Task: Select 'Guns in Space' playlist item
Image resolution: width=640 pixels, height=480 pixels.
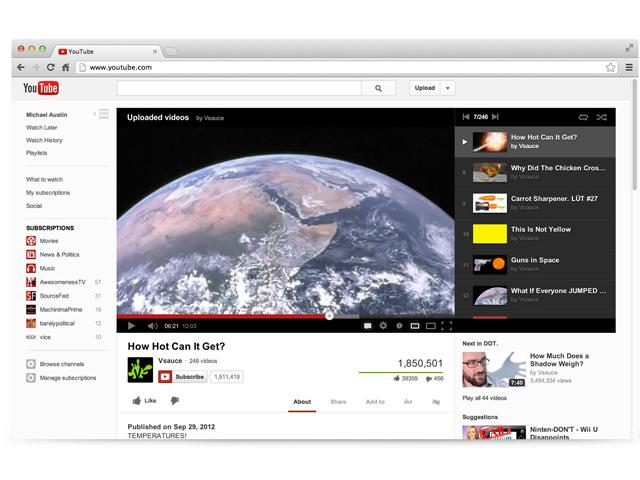Action: click(x=535, y=264)
